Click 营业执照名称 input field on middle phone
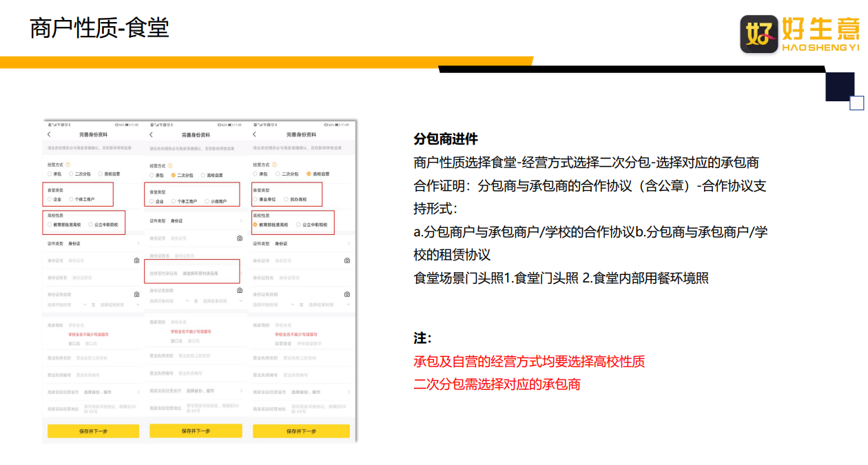 [196, 355]
